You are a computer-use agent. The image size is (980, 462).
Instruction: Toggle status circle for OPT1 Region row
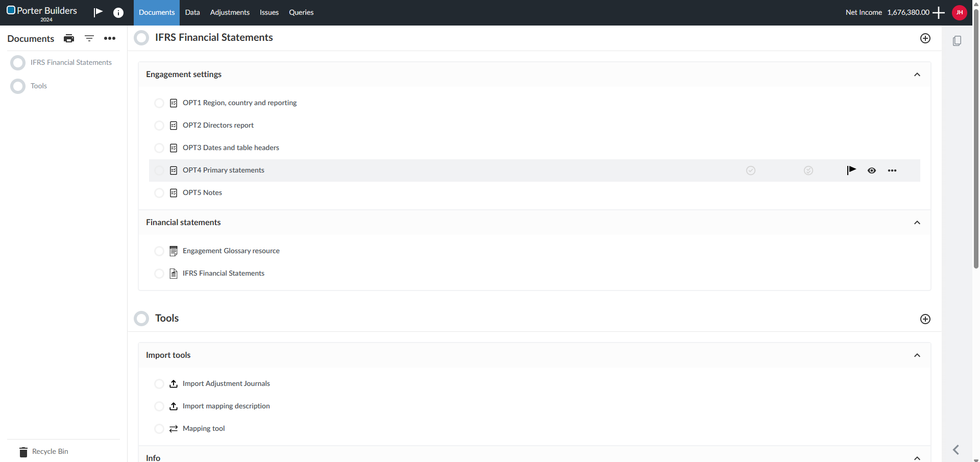[159, 103]
